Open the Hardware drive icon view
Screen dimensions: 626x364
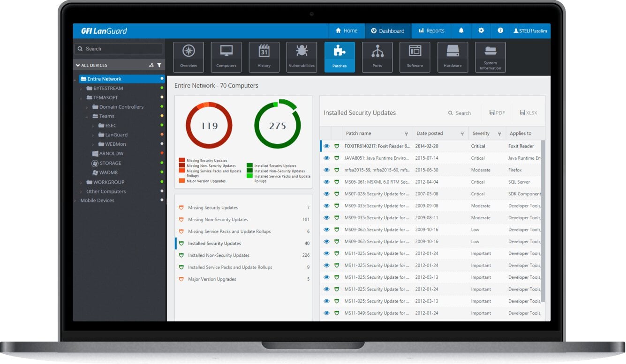(x=453, y=57)
